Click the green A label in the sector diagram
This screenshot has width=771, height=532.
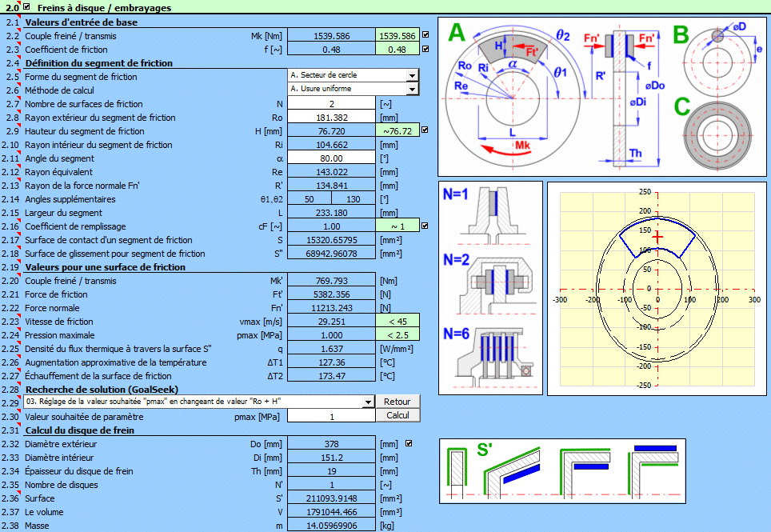457,33
